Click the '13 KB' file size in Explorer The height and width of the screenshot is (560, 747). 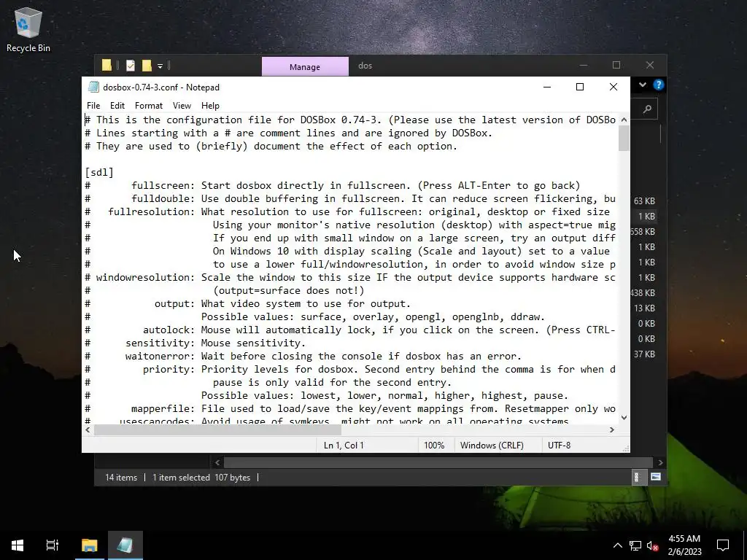point(644,308)
